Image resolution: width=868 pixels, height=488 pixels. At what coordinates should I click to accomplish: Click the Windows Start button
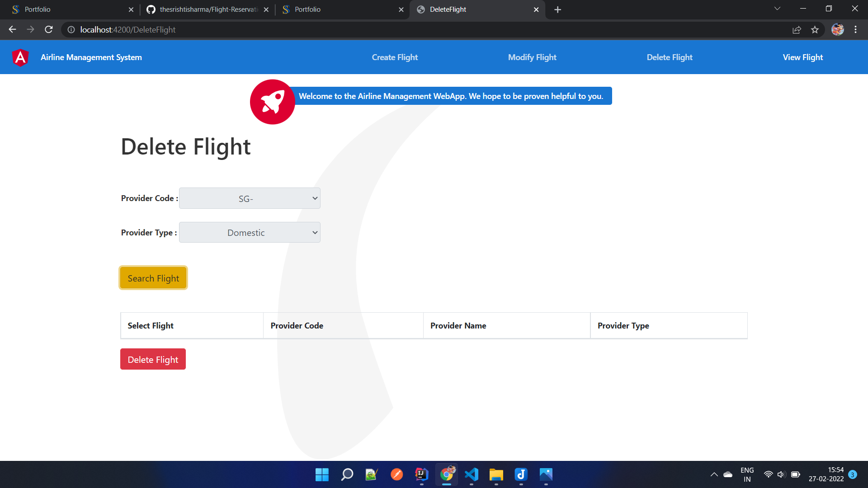322,475
